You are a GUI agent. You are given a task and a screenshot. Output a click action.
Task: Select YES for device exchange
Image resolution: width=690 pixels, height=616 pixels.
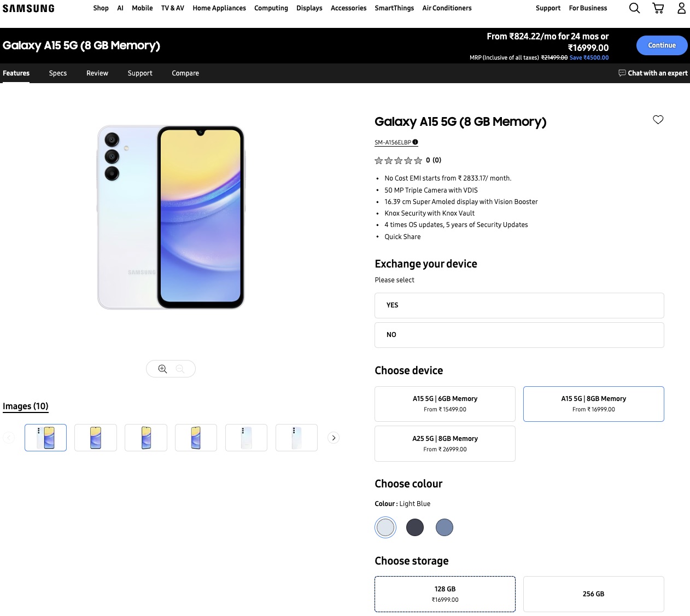(519, 305)
